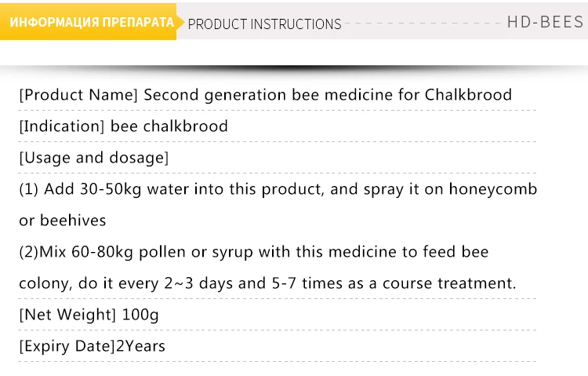The width and height of the screenshot is (588, 376).
Task: Click the [Net Weight] 100g line
Action: [89, 315]
